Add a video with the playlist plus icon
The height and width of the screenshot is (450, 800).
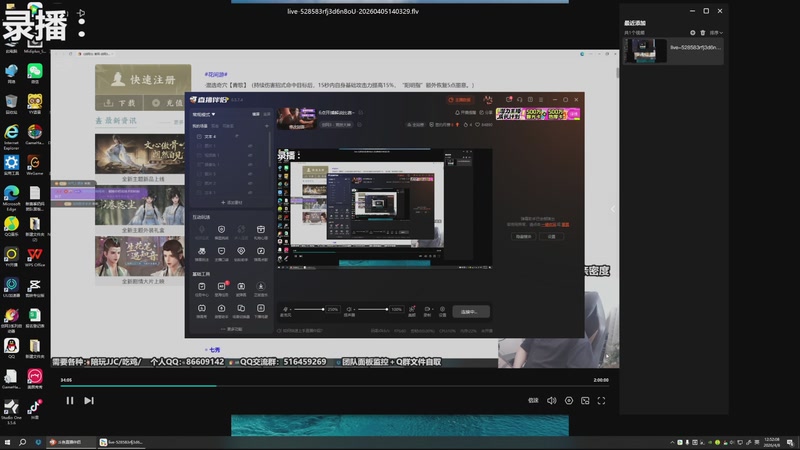click(692, 33)
